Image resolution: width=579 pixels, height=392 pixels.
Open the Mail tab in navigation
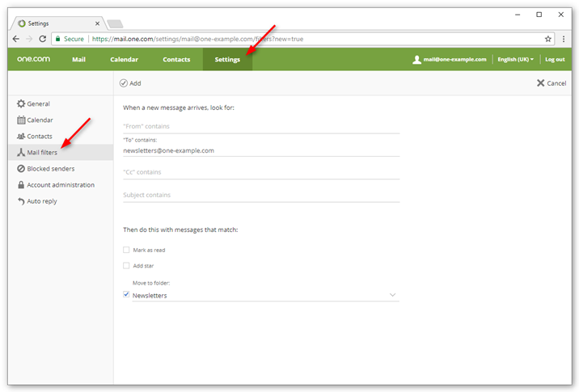(x=78, y=60)
